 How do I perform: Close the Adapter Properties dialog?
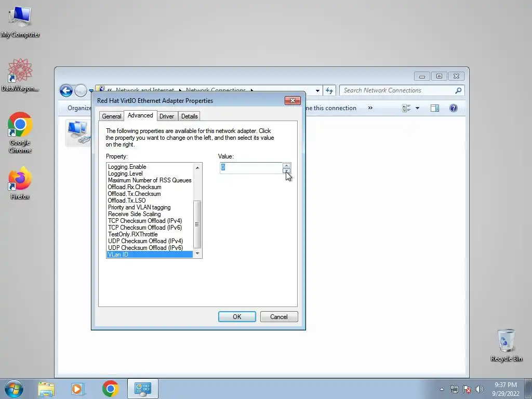[x=292, y=100]
